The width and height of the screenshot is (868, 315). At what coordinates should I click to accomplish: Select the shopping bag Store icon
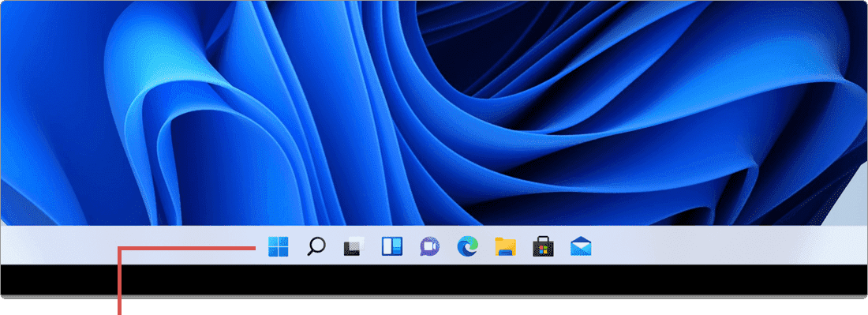(543, 246)
